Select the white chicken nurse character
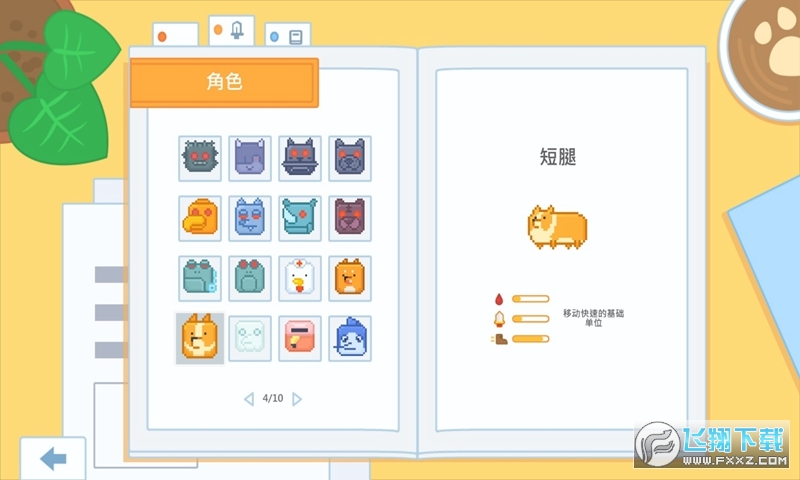 pos(300,278)
